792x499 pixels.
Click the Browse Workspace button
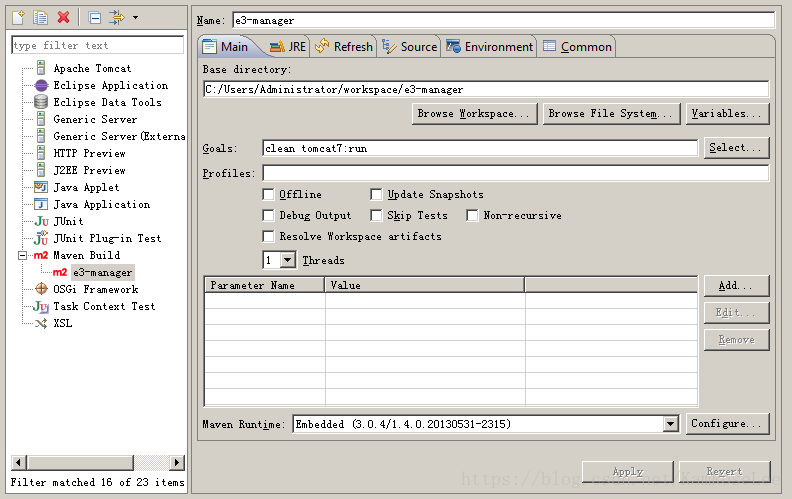[x=474, y=114]
